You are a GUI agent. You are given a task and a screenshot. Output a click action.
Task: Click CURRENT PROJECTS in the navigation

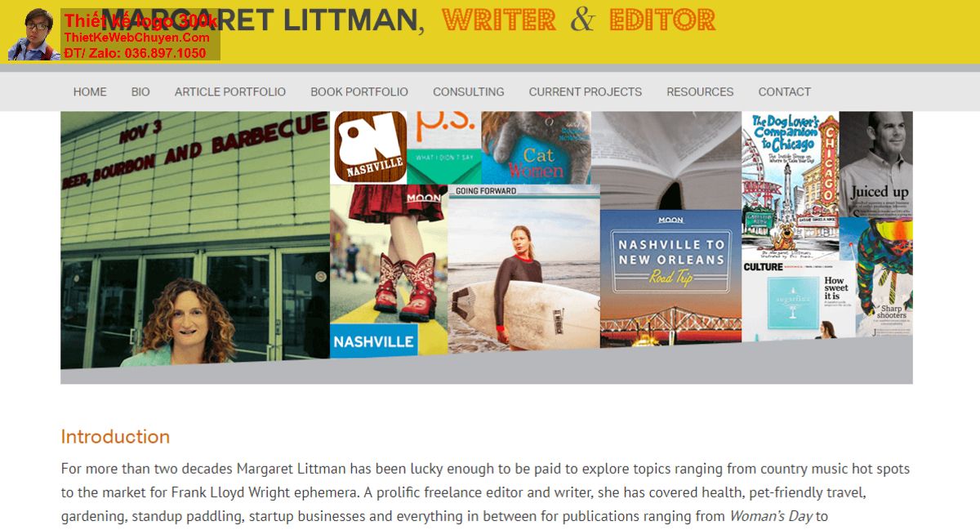coord(586,91)
